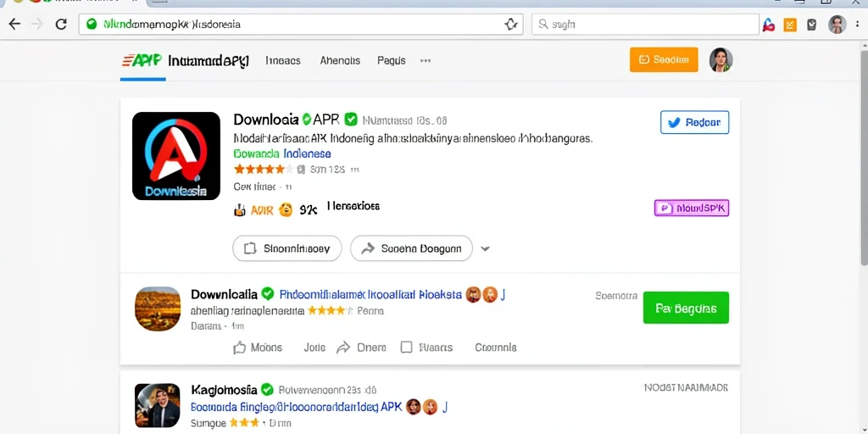
Task: Open the blue Rioeksta title link
Action: (x=370, y=294)
